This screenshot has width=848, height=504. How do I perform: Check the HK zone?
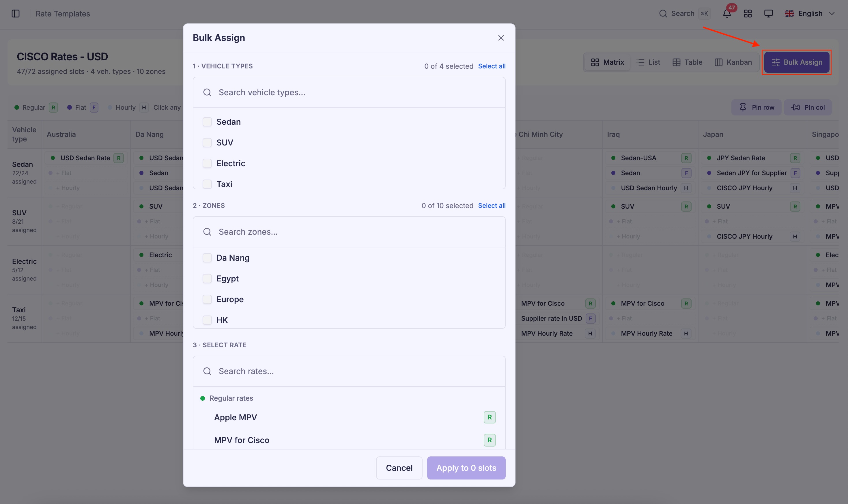(207, 320)
